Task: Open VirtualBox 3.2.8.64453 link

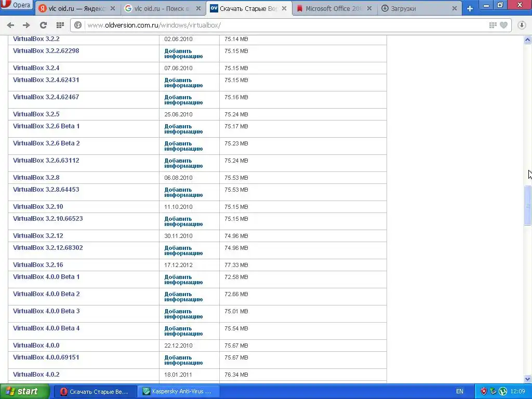Action: coord(46,189)
